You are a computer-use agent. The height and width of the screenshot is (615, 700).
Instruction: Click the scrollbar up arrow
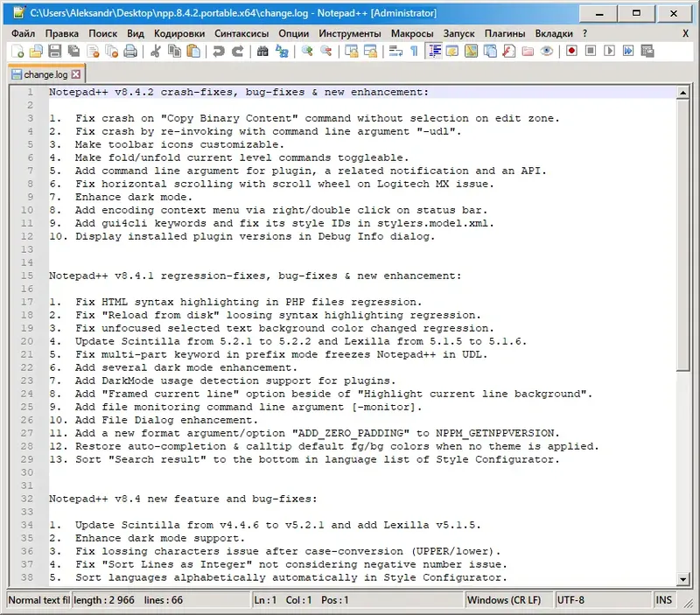click(x=682, y=93)
